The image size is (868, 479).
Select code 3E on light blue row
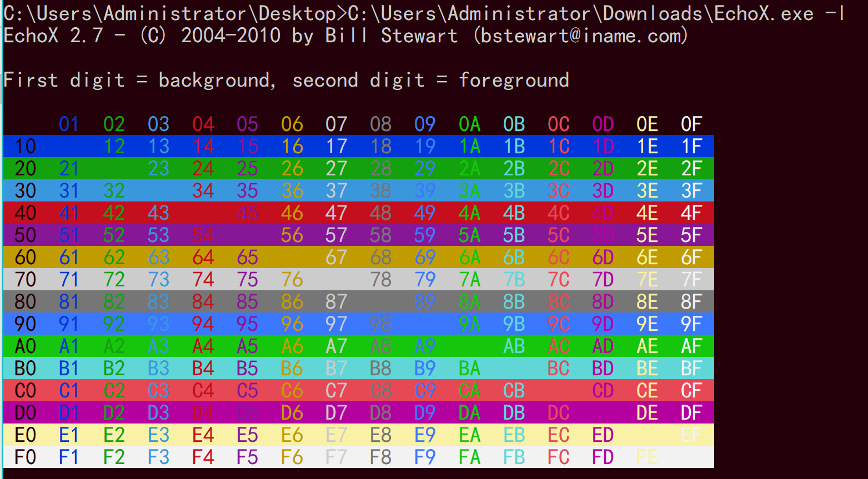pos(647,190)
